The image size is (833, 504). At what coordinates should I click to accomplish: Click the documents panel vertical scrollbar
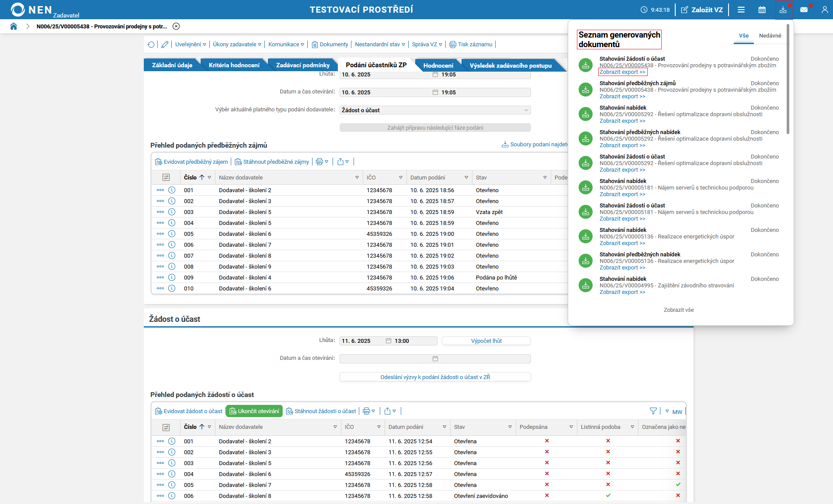pos(788,79)
